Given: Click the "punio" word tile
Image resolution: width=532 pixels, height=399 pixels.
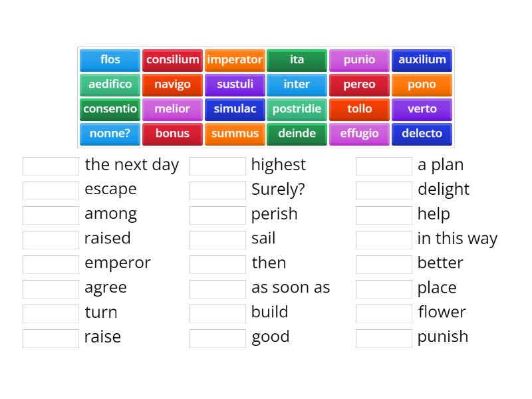Looking at the screenshot, I should coord(359,60).
